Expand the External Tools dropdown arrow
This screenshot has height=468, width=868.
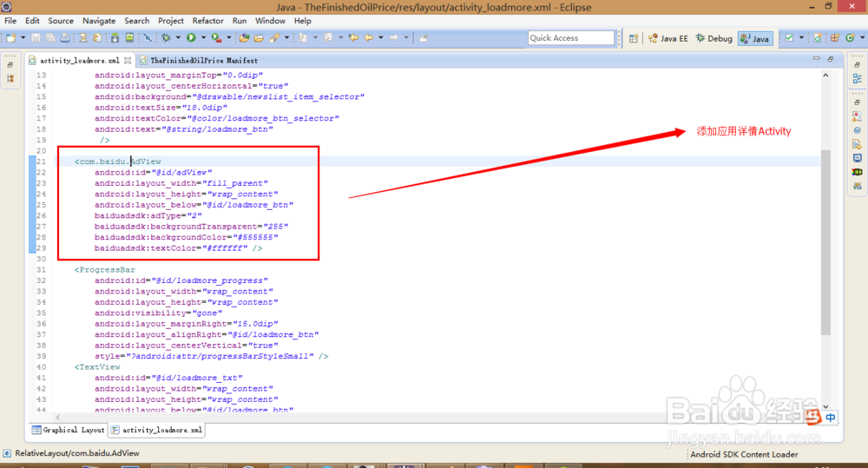228,37
